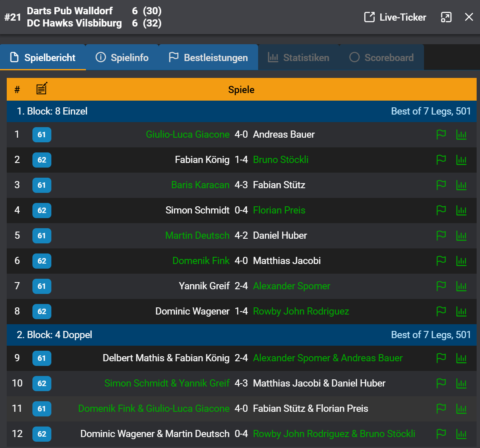
Task: Switch to the Spielinfo tab
Action: 122,58
